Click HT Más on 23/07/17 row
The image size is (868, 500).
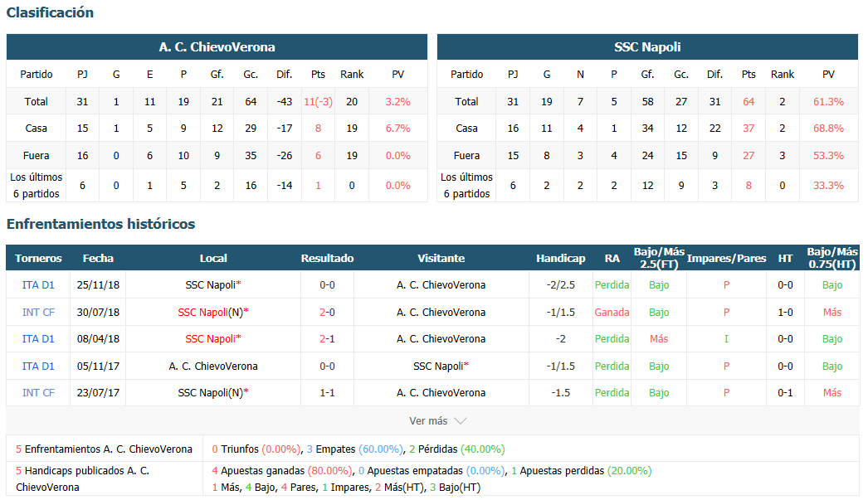pos(832,393)
